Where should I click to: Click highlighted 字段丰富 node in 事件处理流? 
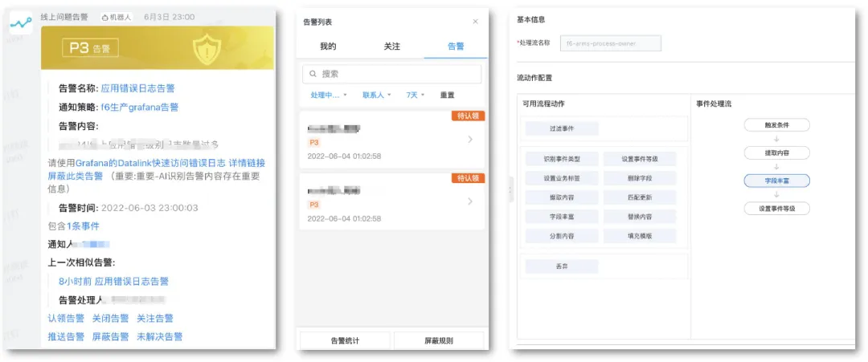click(x=777, y=180)
